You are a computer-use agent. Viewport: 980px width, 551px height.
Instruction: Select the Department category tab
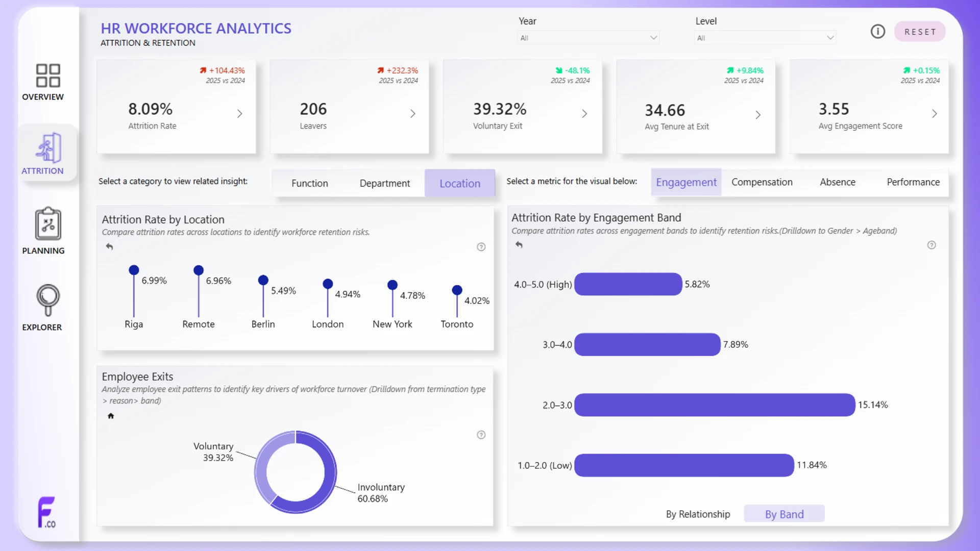(x=384, y=183)
